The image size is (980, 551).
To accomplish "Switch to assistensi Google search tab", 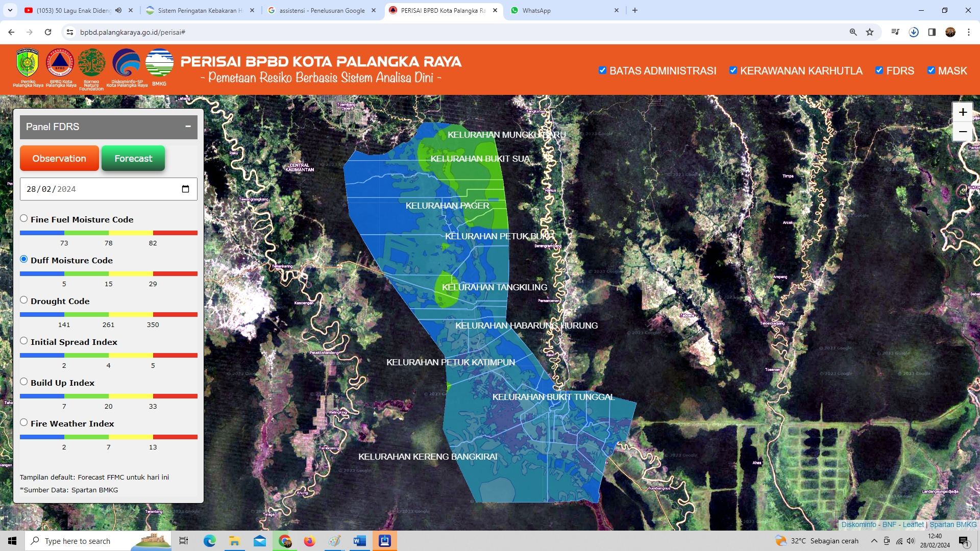I will click(x=322, y=10).
